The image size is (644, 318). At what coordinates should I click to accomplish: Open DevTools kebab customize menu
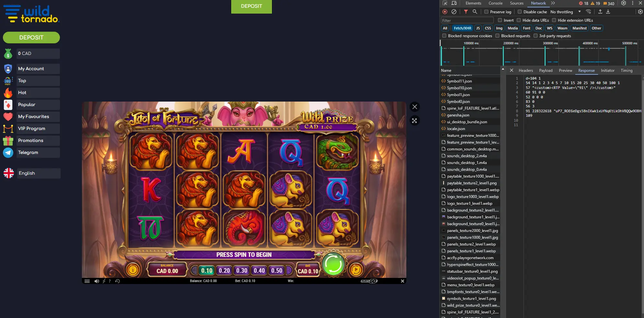pyautogui.click(x=632, y=3)
